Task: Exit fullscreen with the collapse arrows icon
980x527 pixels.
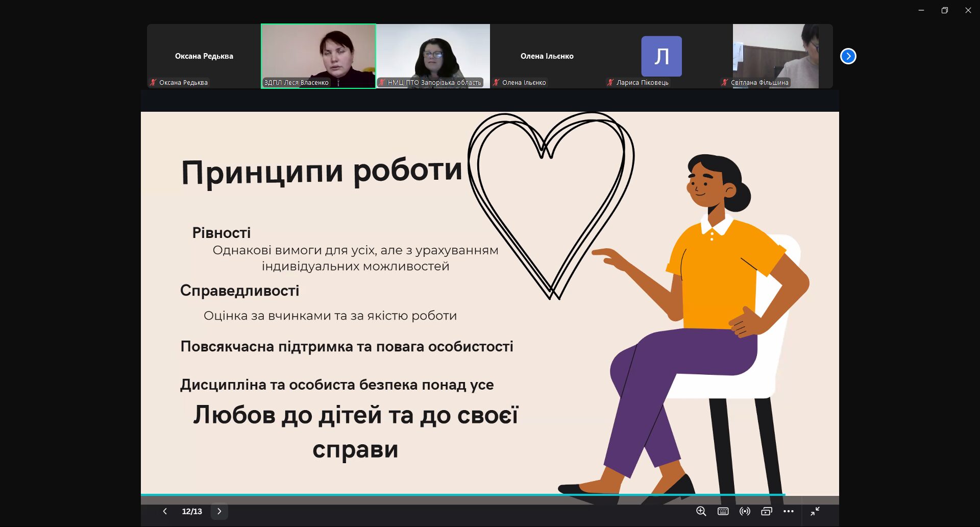Action: pos(815,511)
